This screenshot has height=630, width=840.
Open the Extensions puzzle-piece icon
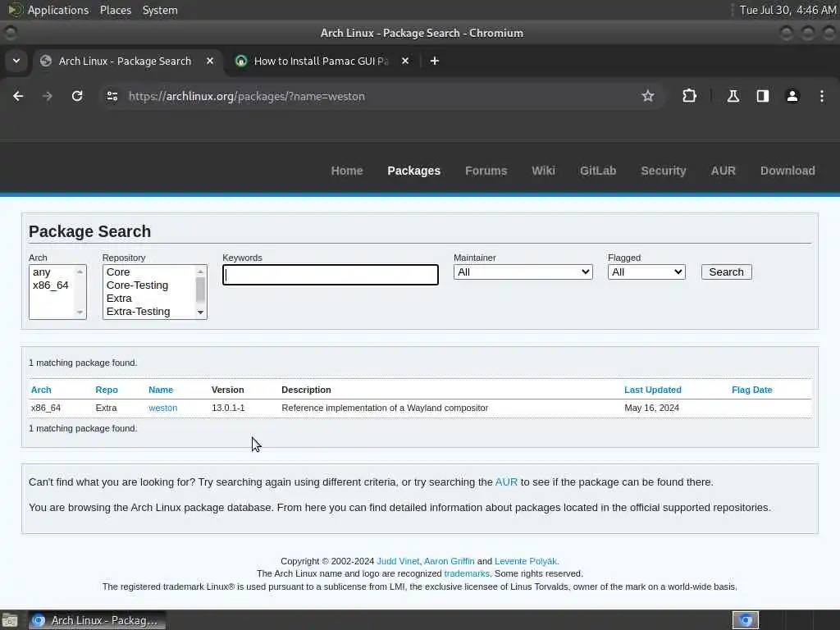tap(689, 96)
